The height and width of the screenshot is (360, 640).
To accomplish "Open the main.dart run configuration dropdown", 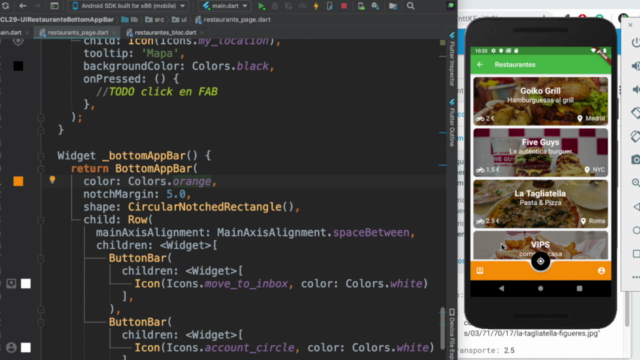I will click(225, 6).
